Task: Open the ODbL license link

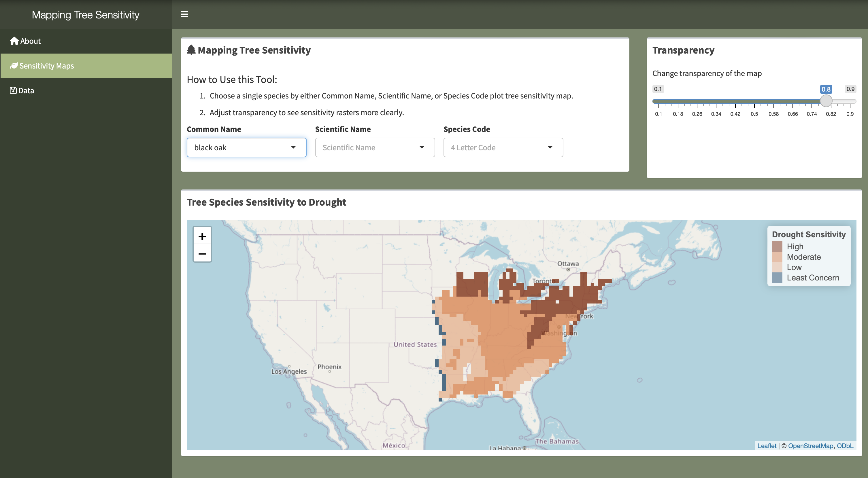Action: tap(845, 446)
